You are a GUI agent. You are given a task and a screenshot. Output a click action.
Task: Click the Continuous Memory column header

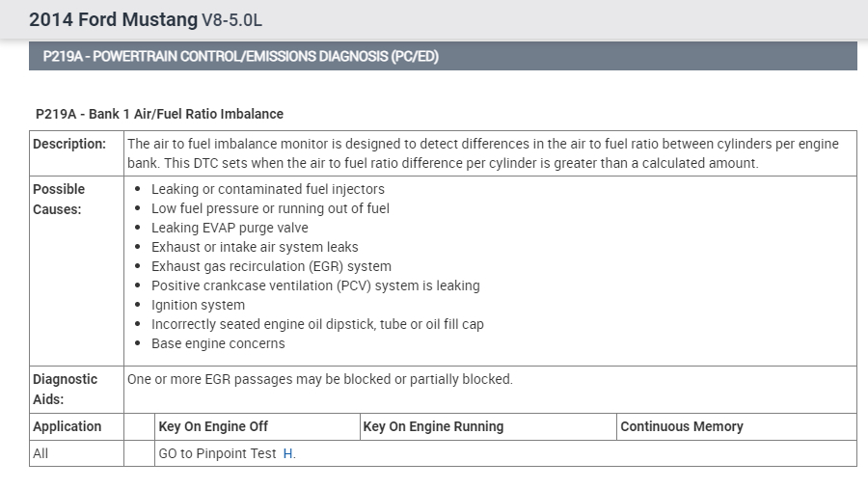(x=681, y=426)
